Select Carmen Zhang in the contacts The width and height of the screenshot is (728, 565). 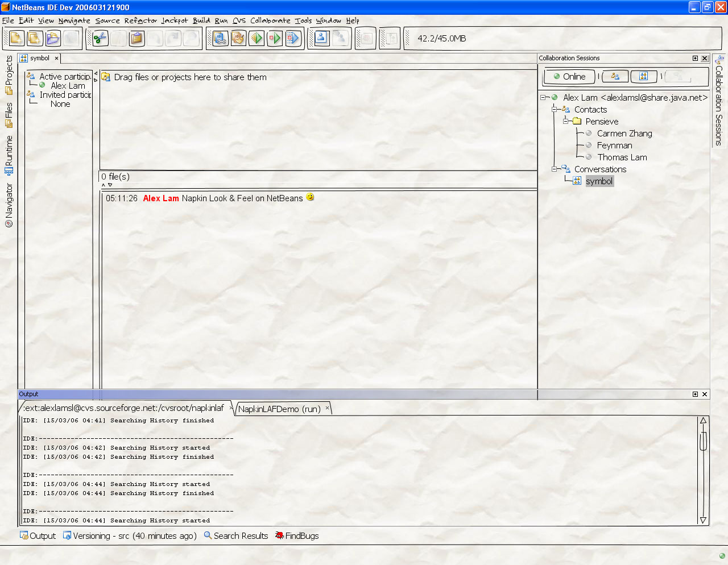pyautogui.click(x=624, y=134)
